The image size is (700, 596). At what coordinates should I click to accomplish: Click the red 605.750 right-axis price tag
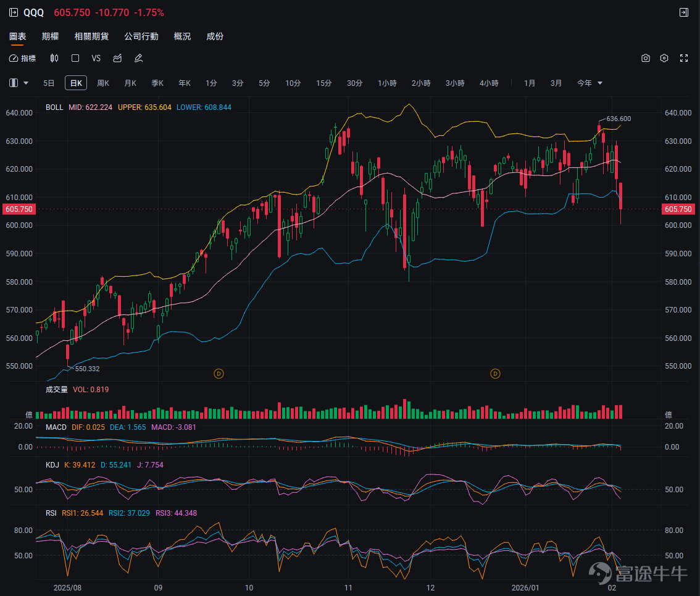(x=678, y=209)
